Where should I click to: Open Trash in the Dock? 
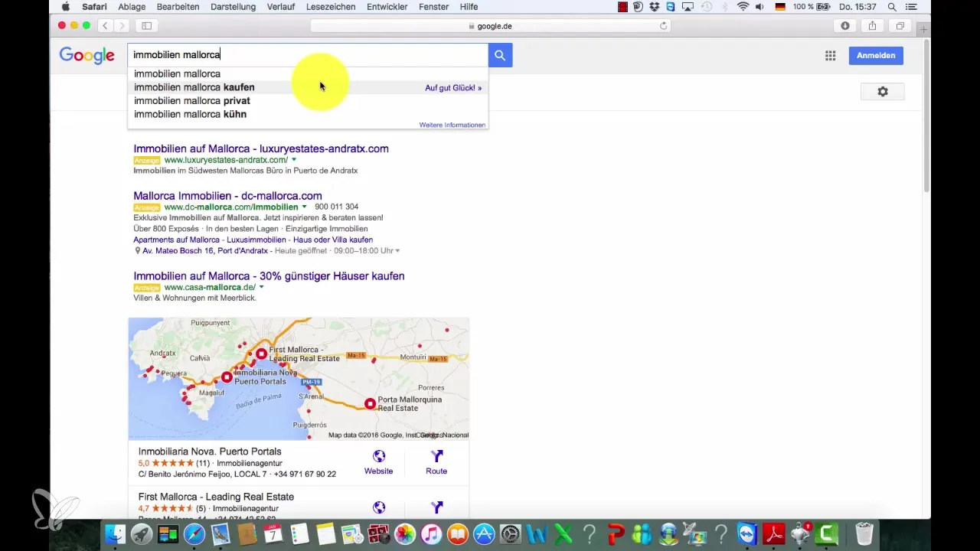(x=864, y=533)
